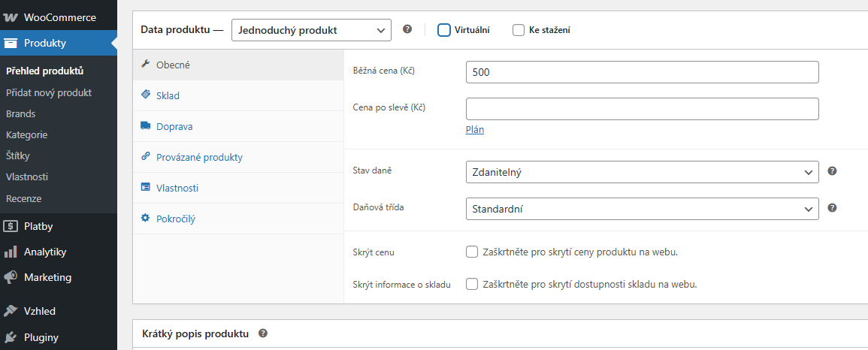Image resolution: width=868 pixels, height=350 pixels.
Task: Open the Vzhled menu in the sidebar
Action: point(59,311)
